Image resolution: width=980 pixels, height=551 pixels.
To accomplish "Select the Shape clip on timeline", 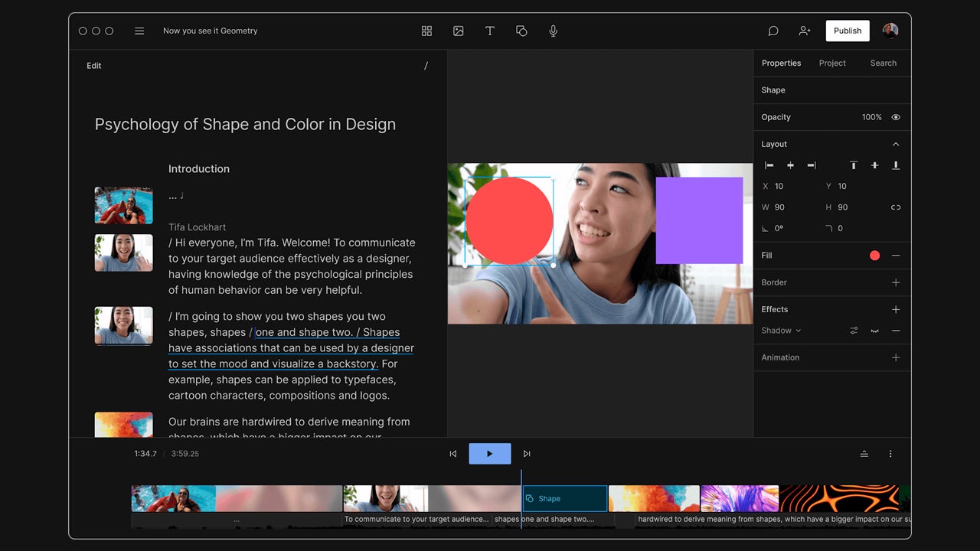I will click(x=565, y=498).
